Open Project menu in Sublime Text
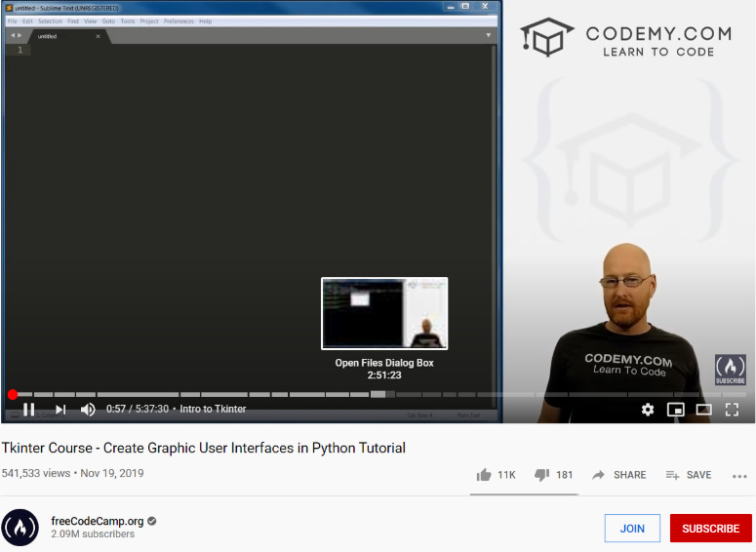The height and width of the screenshot is (552, 756). click(149, 21)
